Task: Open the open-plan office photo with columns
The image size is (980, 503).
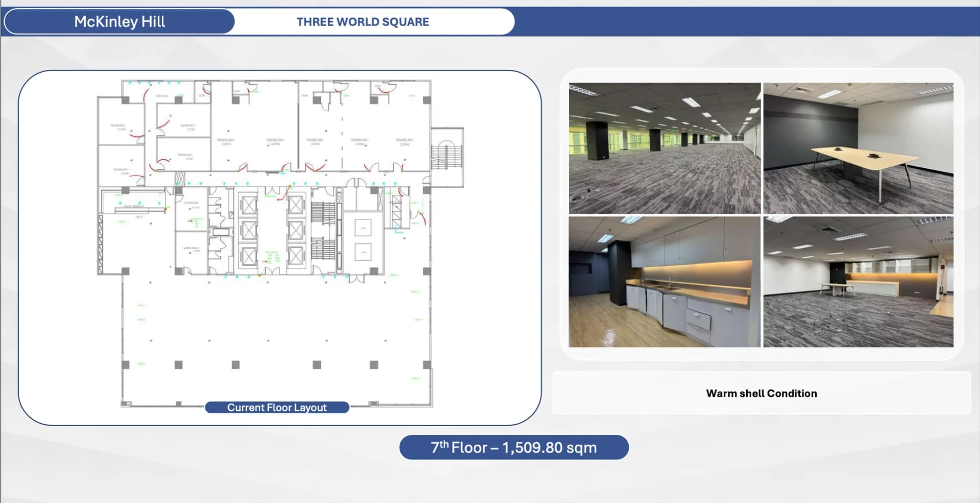Action: click(x=665, y=148)
